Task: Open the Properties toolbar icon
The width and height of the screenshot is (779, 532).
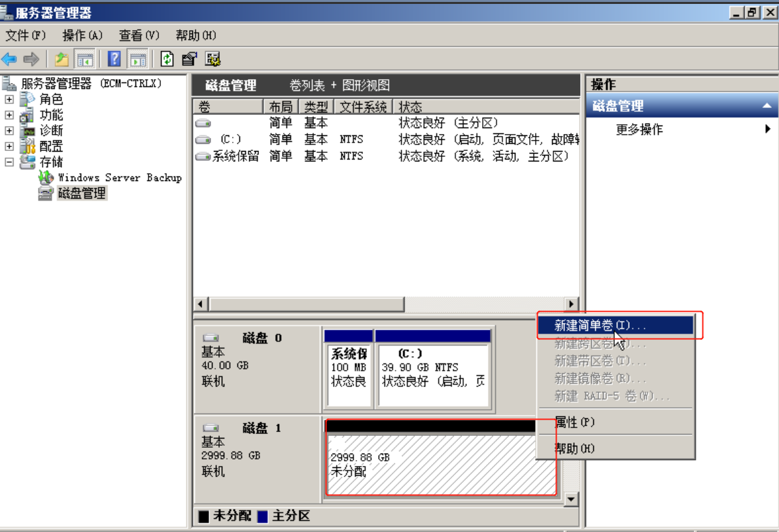Action: pyautogui.click(x=190, y=59)
